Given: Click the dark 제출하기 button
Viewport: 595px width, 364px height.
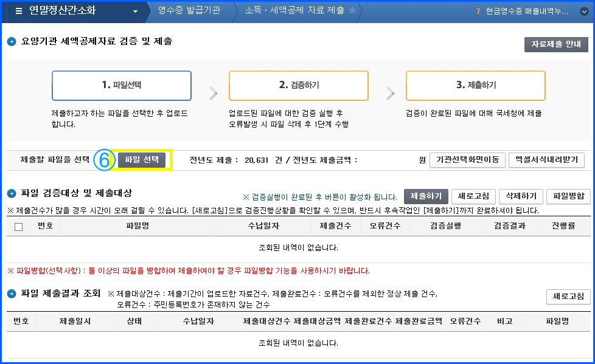Looking at the screenshot, I should tap(426, 196).
